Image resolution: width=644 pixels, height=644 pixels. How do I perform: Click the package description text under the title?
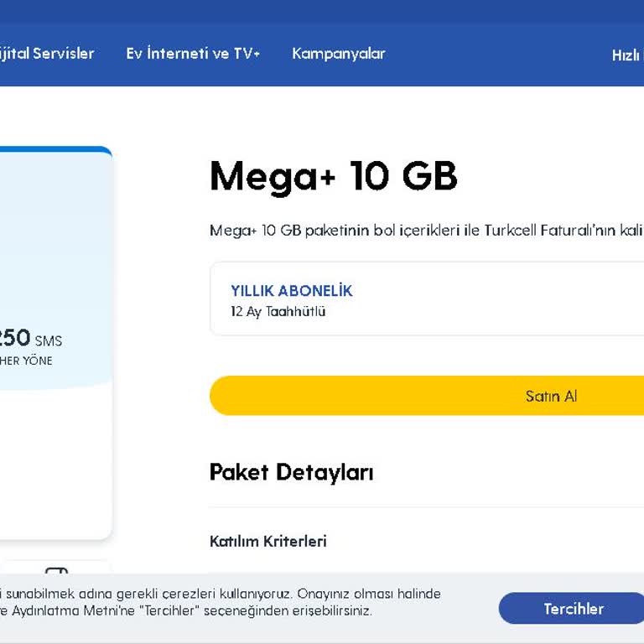click(425, 231)
